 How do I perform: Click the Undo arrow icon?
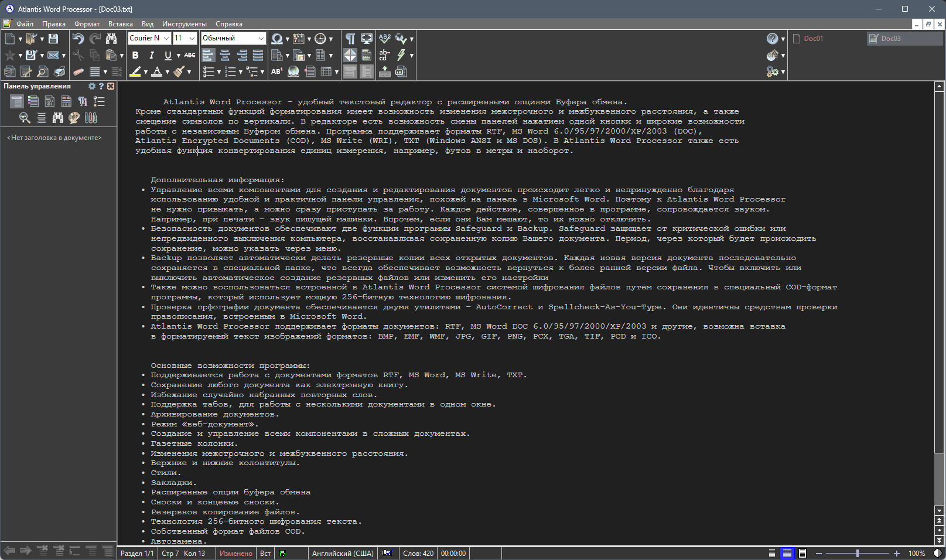click(78, 39)
